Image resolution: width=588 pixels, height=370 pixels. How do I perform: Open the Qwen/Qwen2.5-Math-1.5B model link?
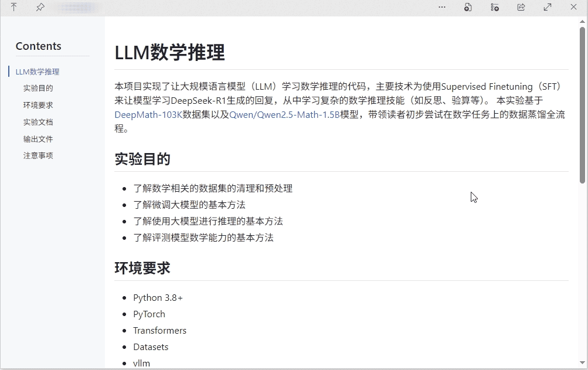click(284, 114)
